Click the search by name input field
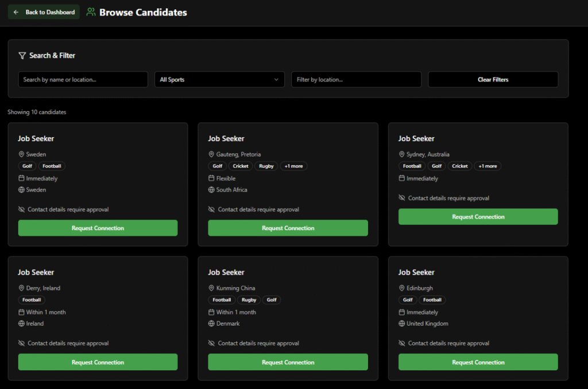Screen dimensions: 588x389 pyautogui.click(x=83, y=80)
